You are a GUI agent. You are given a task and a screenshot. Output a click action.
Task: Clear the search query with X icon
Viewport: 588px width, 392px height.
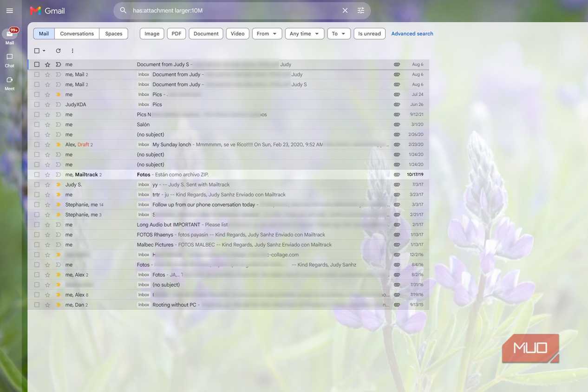point(345,10)
